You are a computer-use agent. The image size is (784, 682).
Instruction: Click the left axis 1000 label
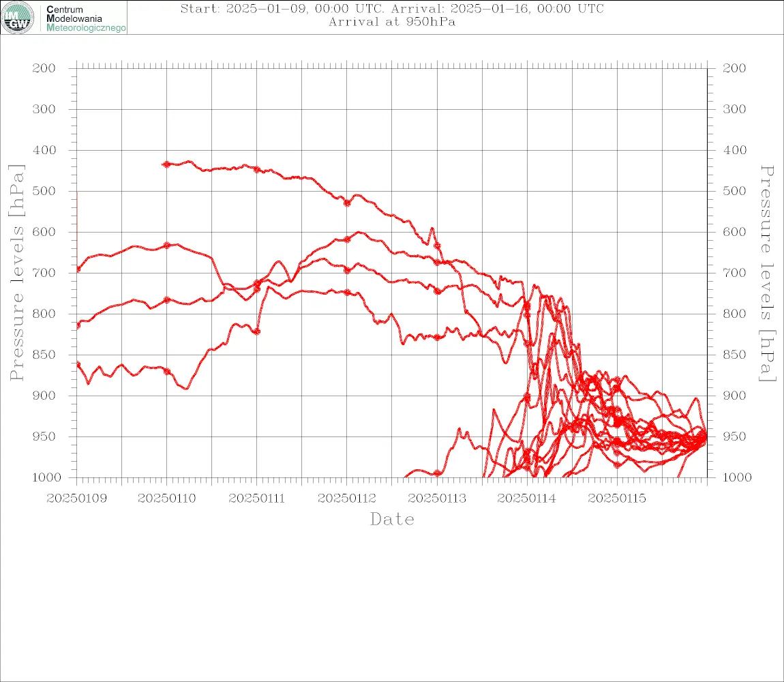pos(46,478)
